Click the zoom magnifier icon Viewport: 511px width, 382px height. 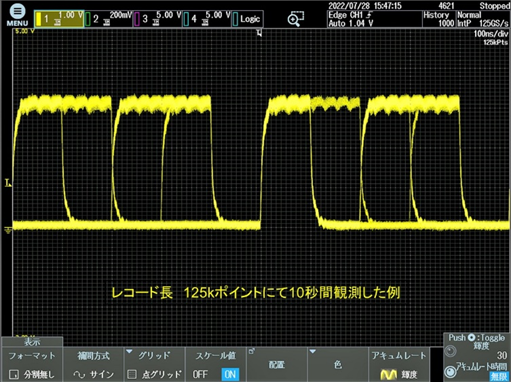click(x=296, y=19)
